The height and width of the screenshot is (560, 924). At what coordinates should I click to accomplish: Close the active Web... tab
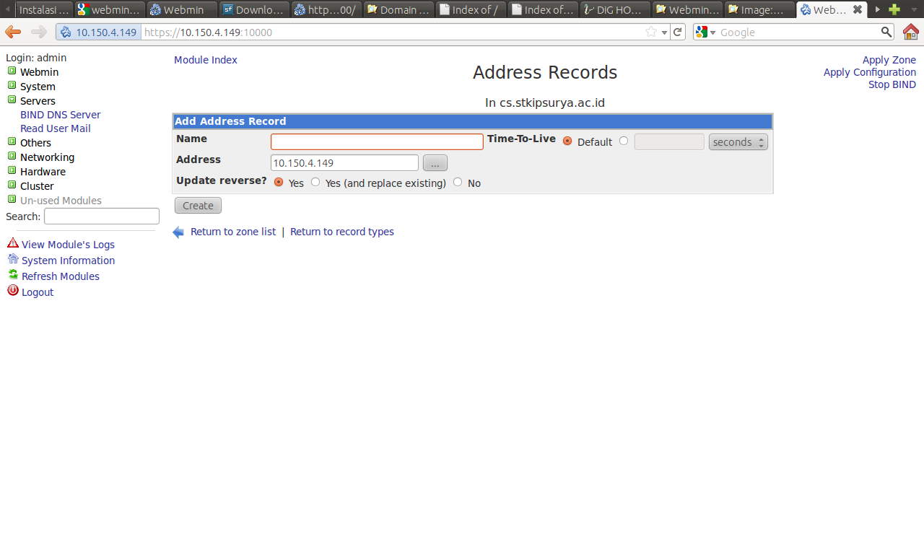point(858,9)
